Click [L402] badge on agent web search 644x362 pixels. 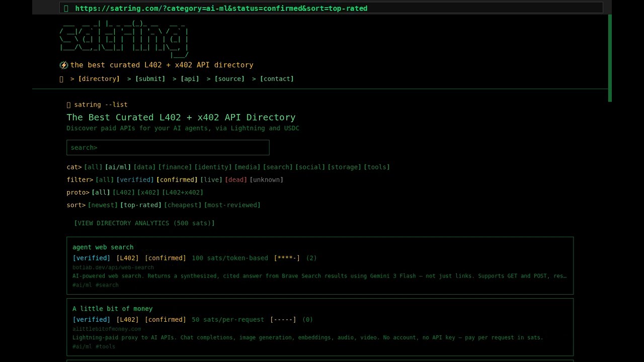point(127,258)
